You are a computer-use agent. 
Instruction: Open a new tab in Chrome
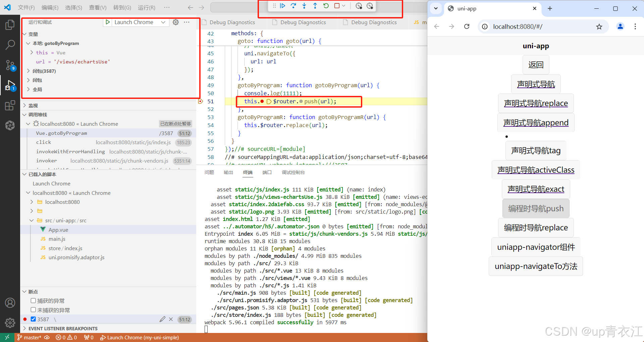click(550, 9)
